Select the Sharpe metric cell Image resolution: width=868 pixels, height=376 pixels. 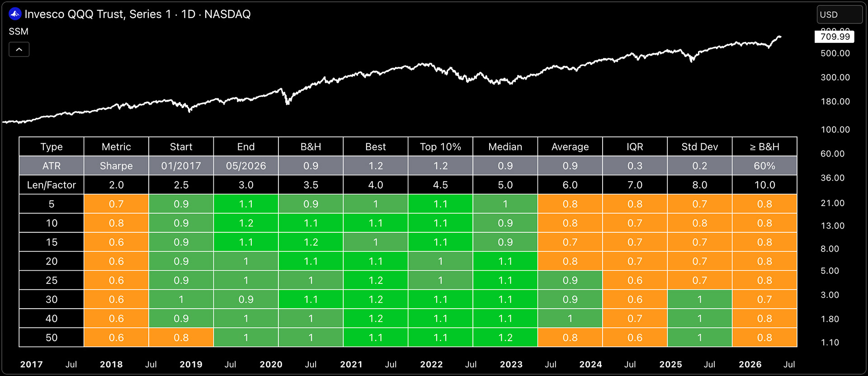116,166
